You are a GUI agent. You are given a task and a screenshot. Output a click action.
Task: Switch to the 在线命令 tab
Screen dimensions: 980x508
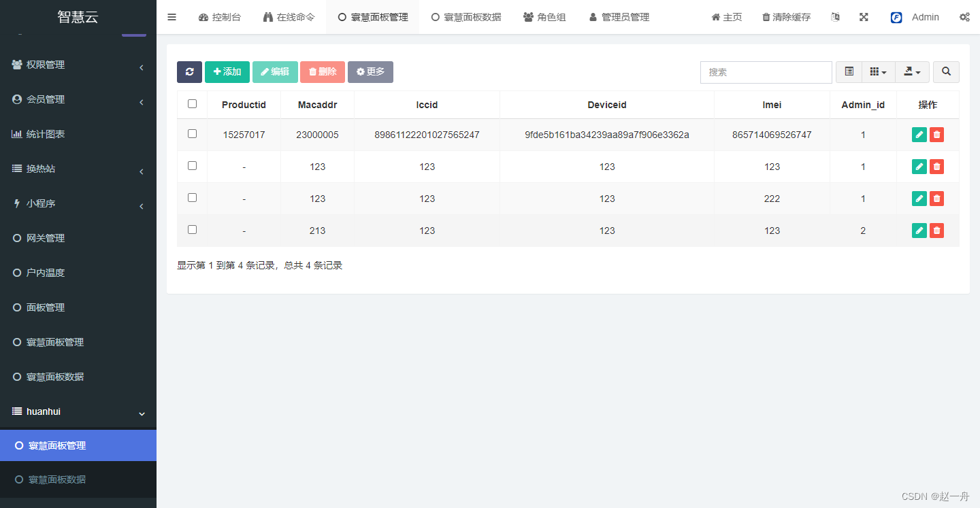pyautogui.click(x=289, y=17)
